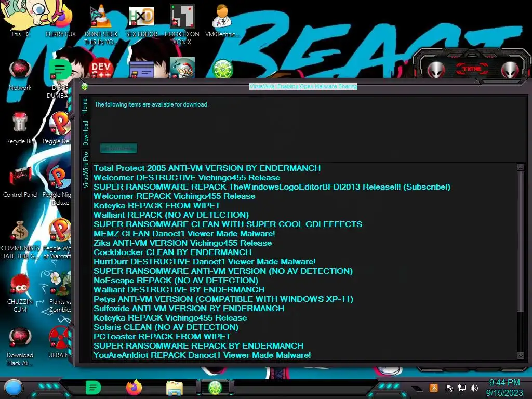Viewport: 532px width, 399px height.
Task: Click the download list vertical scrollbar thumb
Action: [521, 241]
